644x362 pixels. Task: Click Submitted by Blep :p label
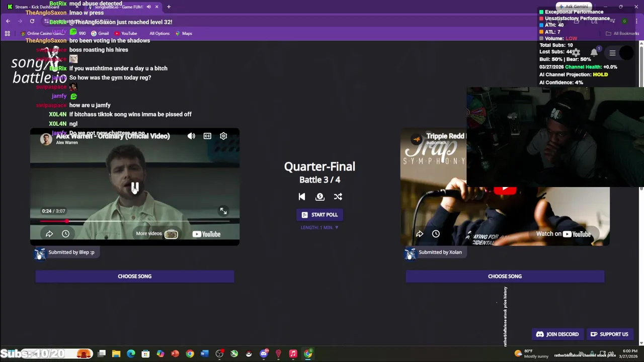tap(71, 252)
